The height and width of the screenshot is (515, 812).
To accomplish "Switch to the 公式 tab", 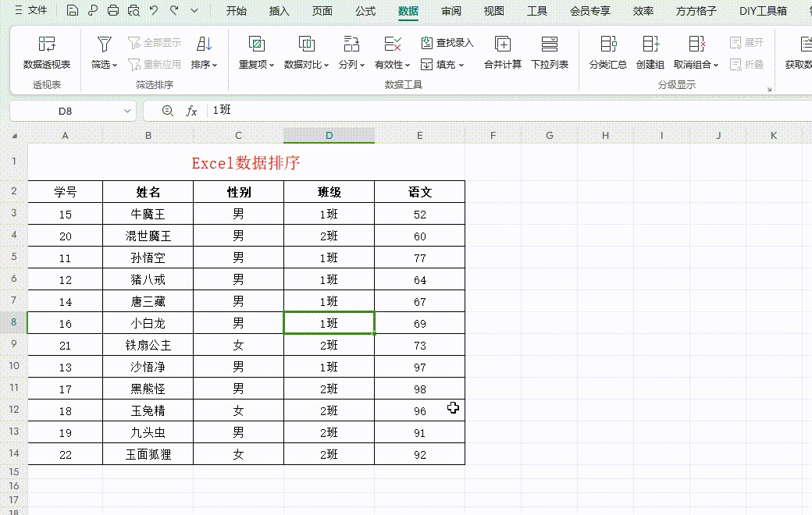I will click(365, 11).
